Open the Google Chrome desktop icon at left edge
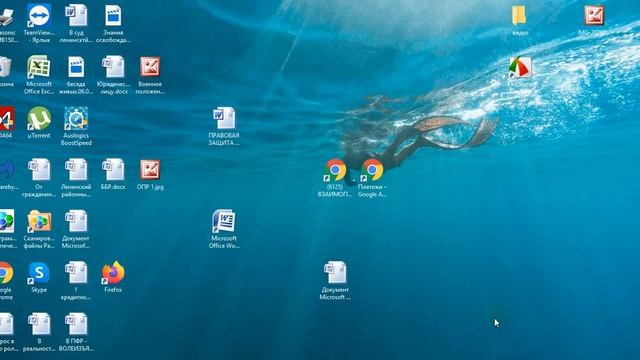640x360 pixels. click(6, 273)
